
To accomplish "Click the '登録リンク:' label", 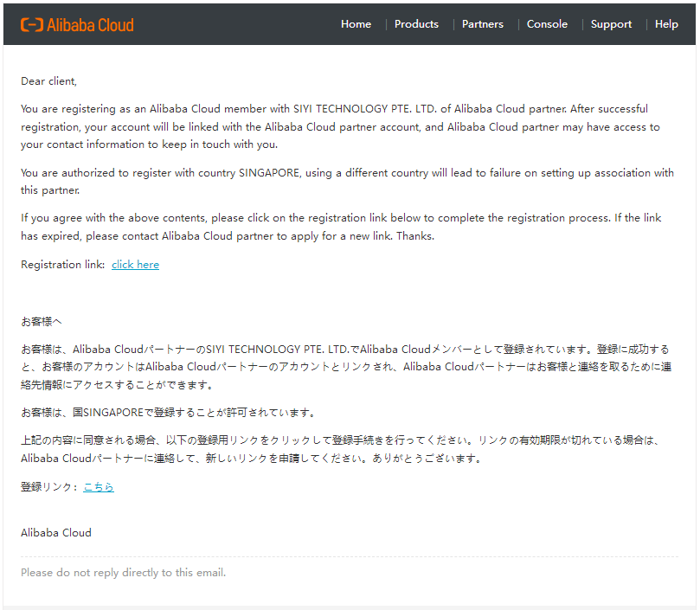I will point(49,487).
